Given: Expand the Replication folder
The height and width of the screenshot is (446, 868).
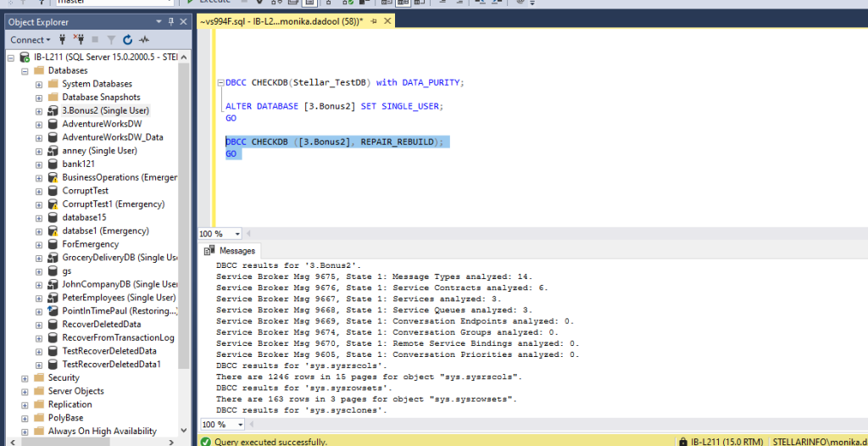Looking at the screenshot, I should tap(25, 404).
